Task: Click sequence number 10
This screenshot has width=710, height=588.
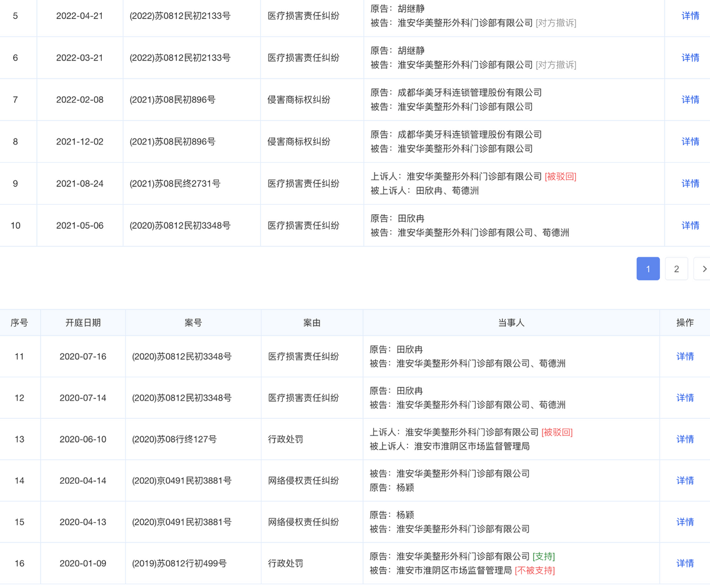Action: pyautogui.click(x=15, y=225)
